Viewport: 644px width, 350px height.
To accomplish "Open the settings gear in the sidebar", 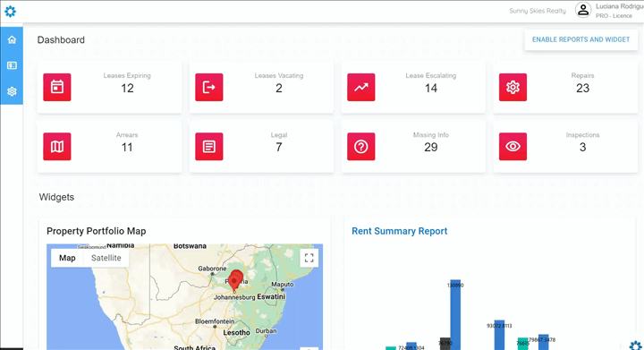I will [x=12, y=91].
